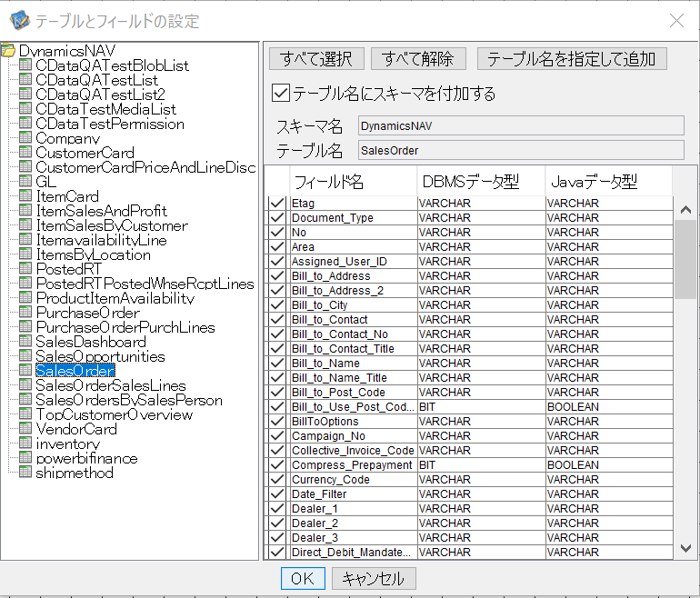Uncheck the Compress_Prepayment field checkbox
The image size is (700, 598).
[277, 465]
